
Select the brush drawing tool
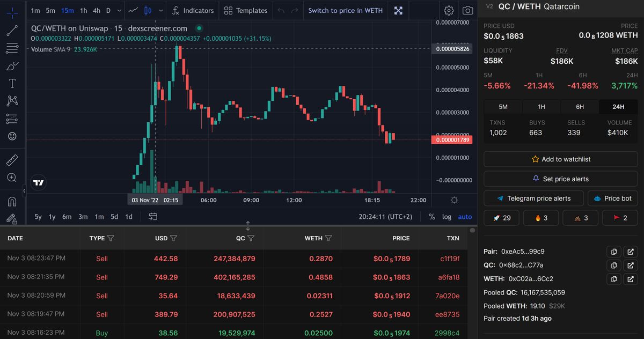point(12,66)
